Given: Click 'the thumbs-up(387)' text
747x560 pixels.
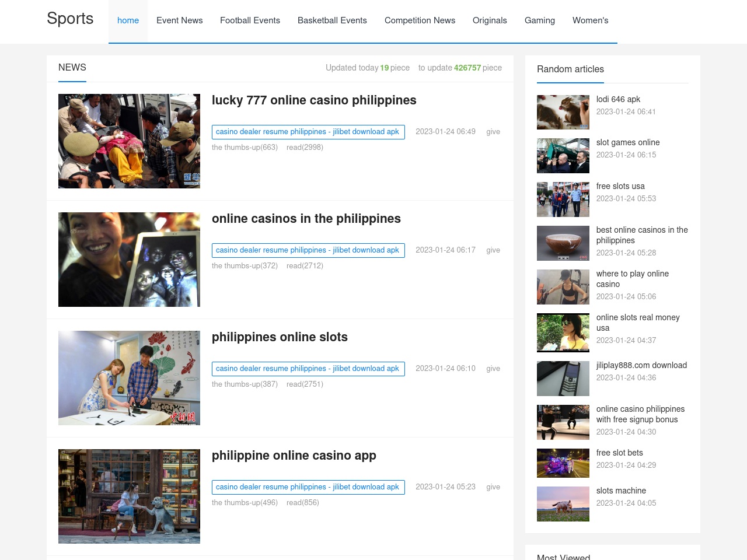Looking at the screenshot, I should [245, 384].
